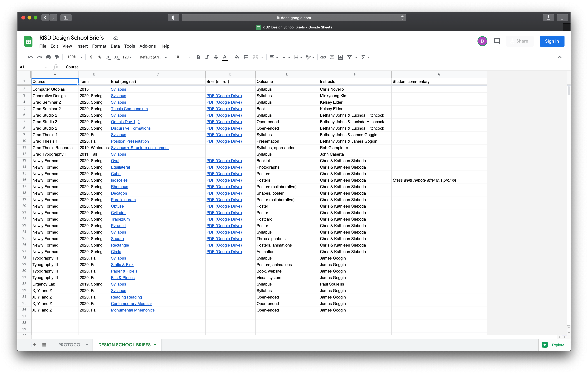The height and width of the screenshot is (374, 588).
Task: Open fill color picker
Action: point(237,57)
